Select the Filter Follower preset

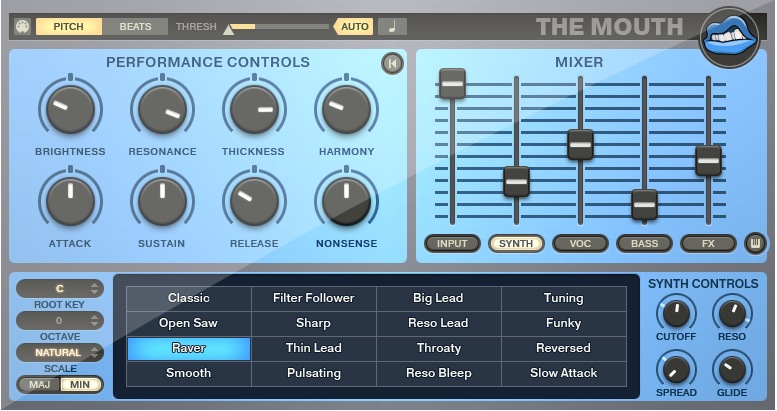[314, 298]
